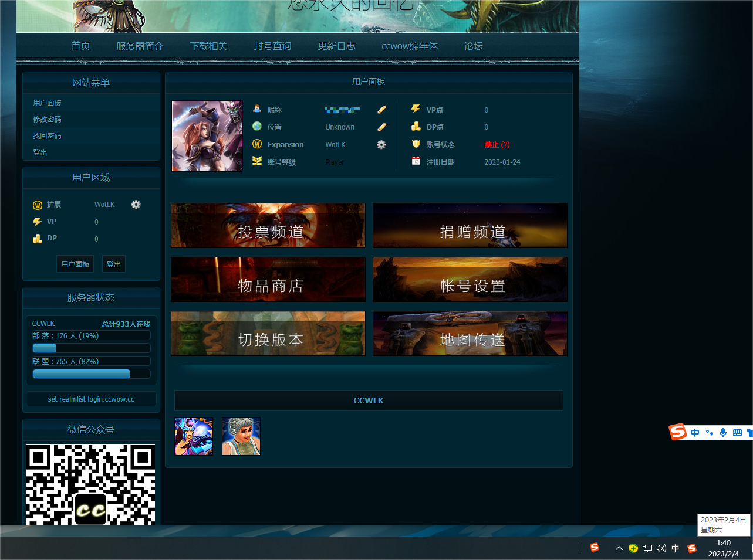
Task: Click the Sogou floating bar keyboard icon
Action: coord(737,433)
